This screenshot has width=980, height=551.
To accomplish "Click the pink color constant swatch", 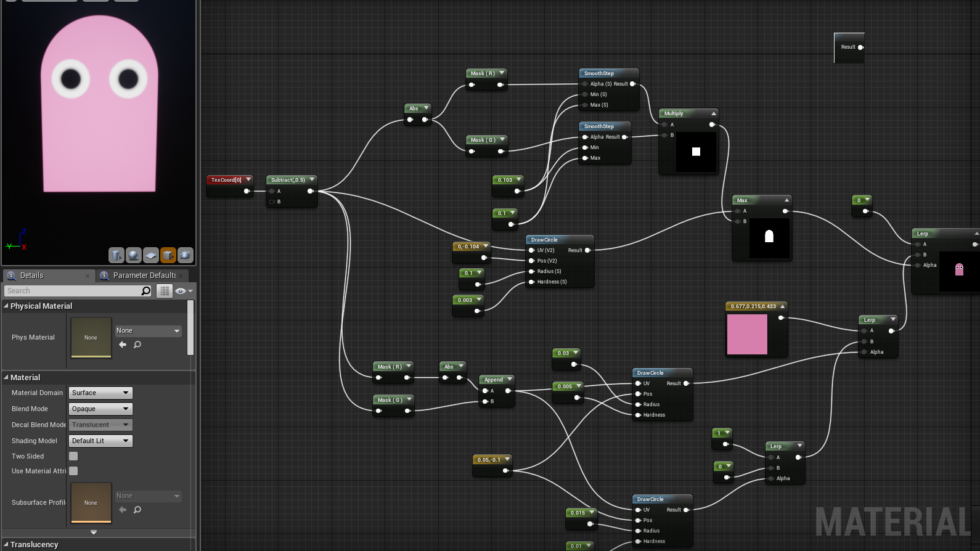I will [747, 334].
